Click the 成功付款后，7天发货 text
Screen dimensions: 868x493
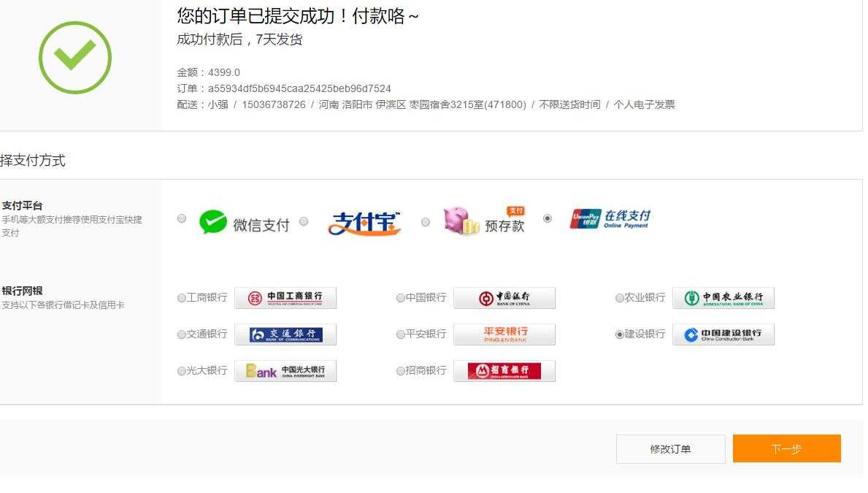tap(239, 39)
